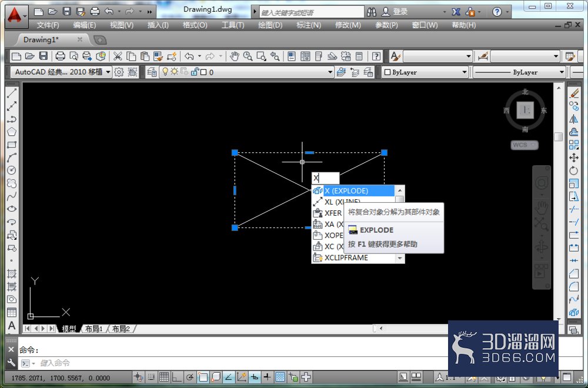Toggle Selection Cycling in status bar
This screenshot has height=388, width=588.
click(293, 377)
